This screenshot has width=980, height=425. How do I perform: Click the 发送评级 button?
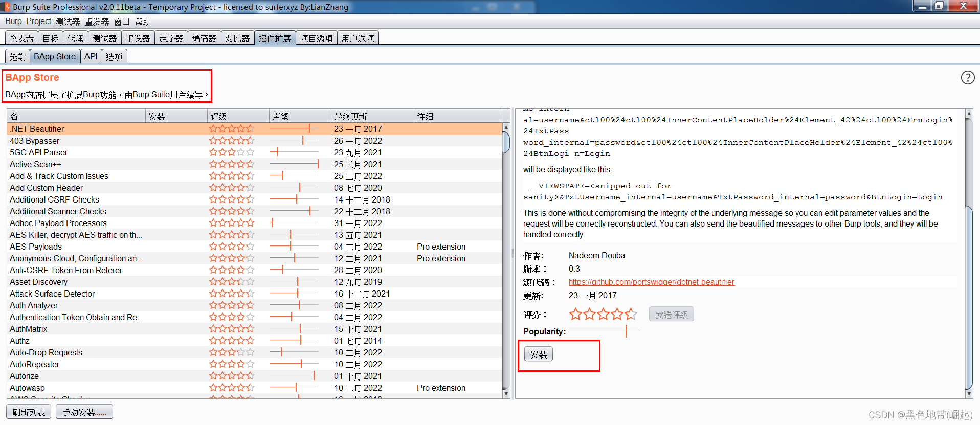[x=672, y=314]
